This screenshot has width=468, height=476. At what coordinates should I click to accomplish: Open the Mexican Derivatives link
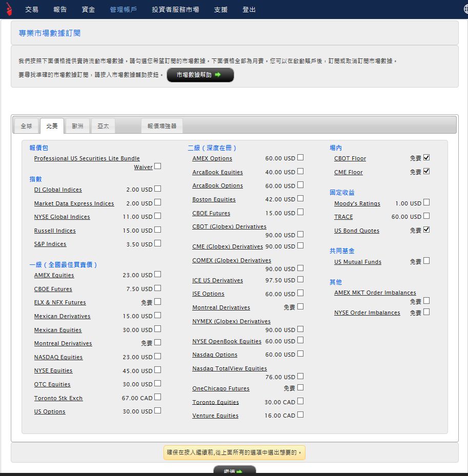point(62,316)
